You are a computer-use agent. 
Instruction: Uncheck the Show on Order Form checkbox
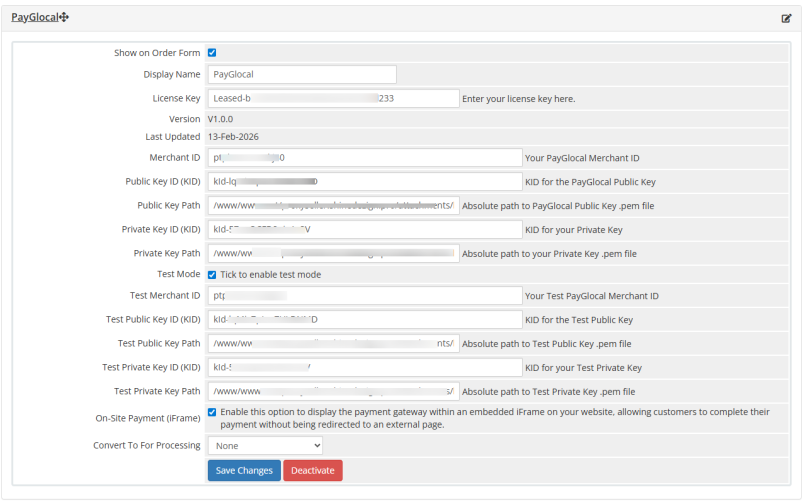click(x=212, y=53)
